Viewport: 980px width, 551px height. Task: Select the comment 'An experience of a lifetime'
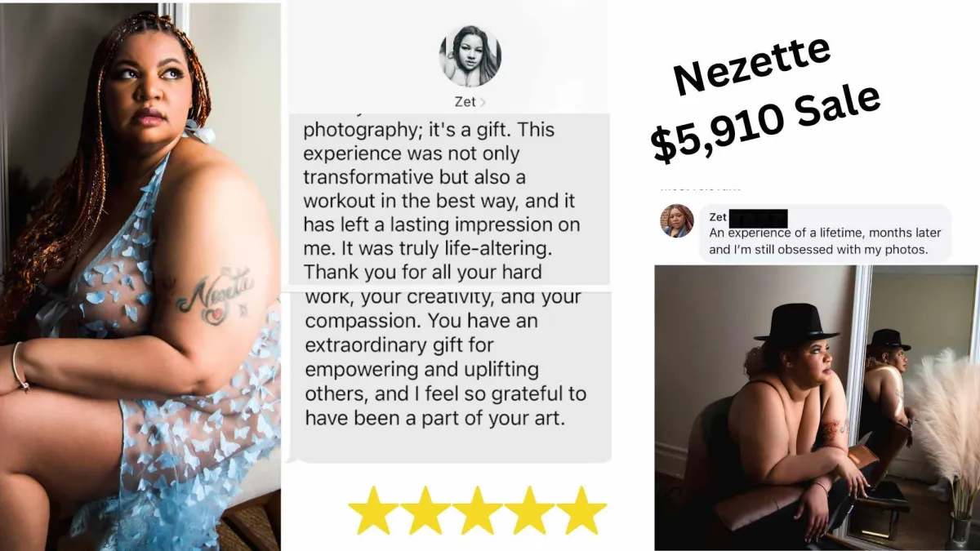click(x=825, y=241)
